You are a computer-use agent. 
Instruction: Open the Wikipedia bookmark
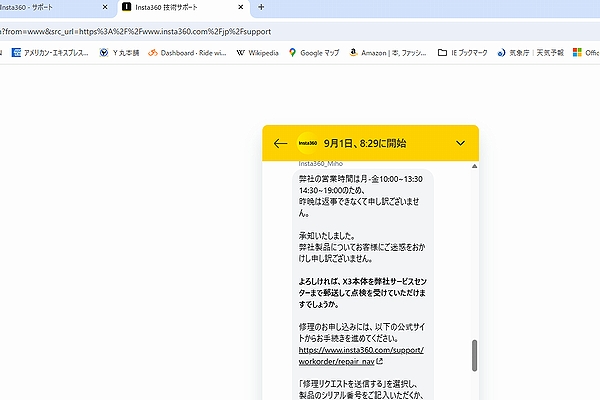point(257,53)
